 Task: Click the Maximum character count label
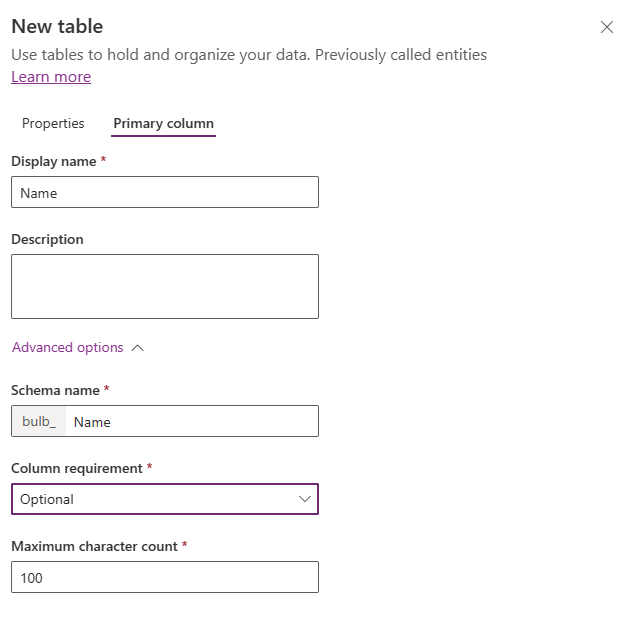pos(94,546)
